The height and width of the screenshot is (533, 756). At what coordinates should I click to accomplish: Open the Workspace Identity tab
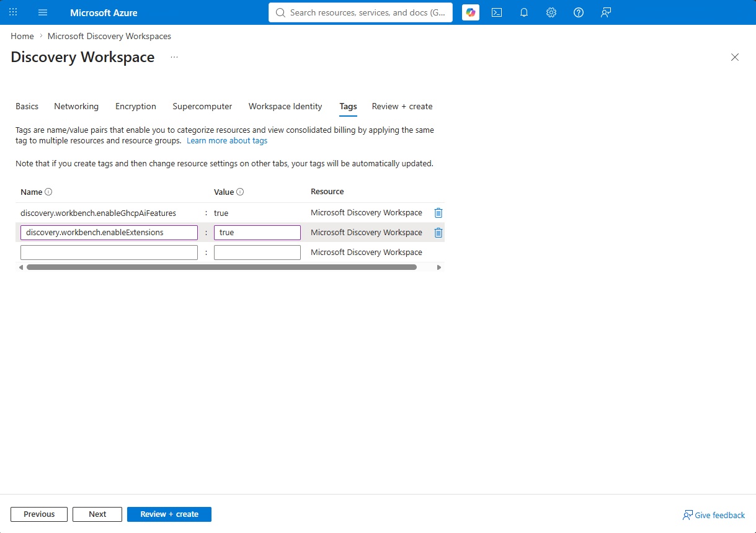(285, 106)
